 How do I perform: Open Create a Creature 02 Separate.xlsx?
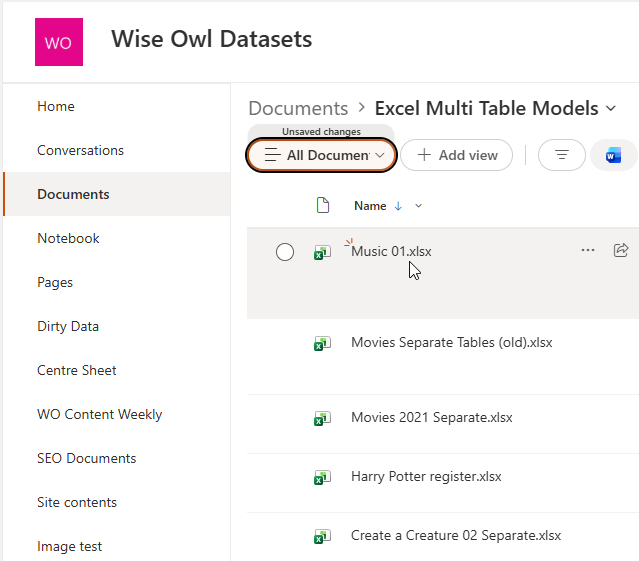pos(456,535)
